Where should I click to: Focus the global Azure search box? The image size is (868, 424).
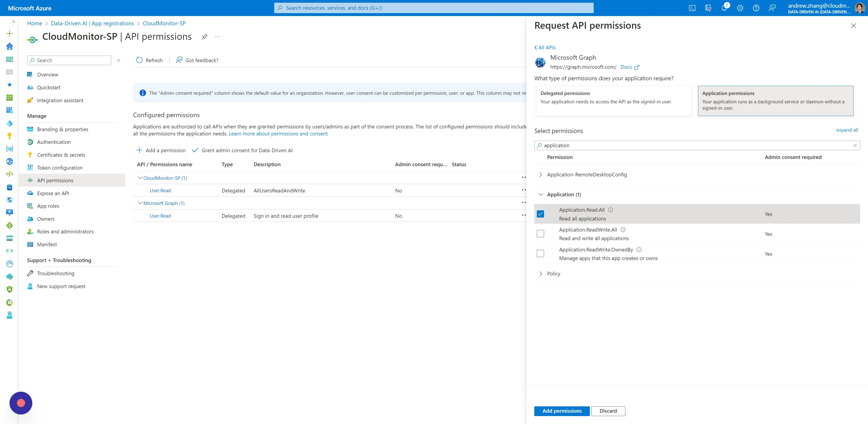[x=434, y=8]
